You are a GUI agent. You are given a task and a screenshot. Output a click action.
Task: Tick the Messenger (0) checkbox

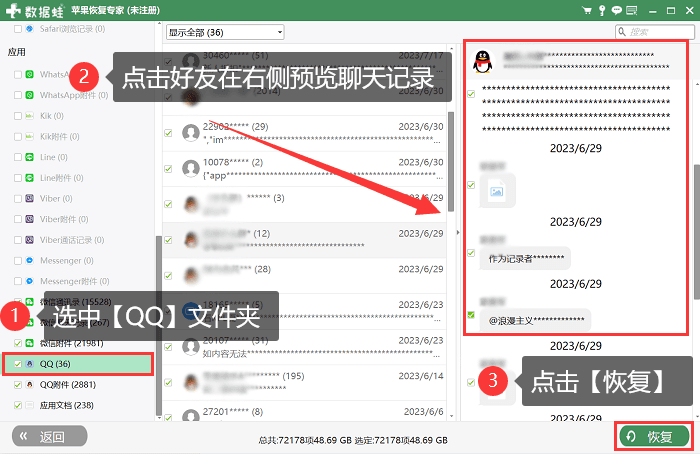(18, 261)
